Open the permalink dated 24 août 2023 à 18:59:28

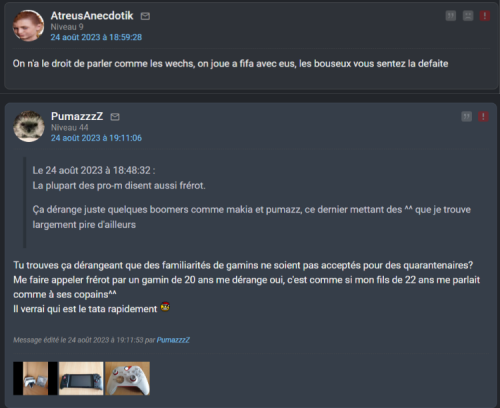[96, 37]
